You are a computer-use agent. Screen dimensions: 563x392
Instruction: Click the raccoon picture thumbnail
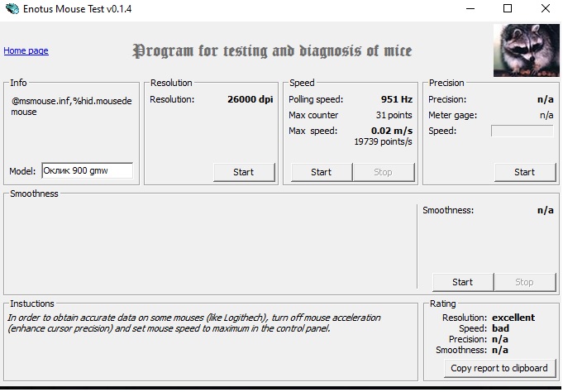point(526,50)
